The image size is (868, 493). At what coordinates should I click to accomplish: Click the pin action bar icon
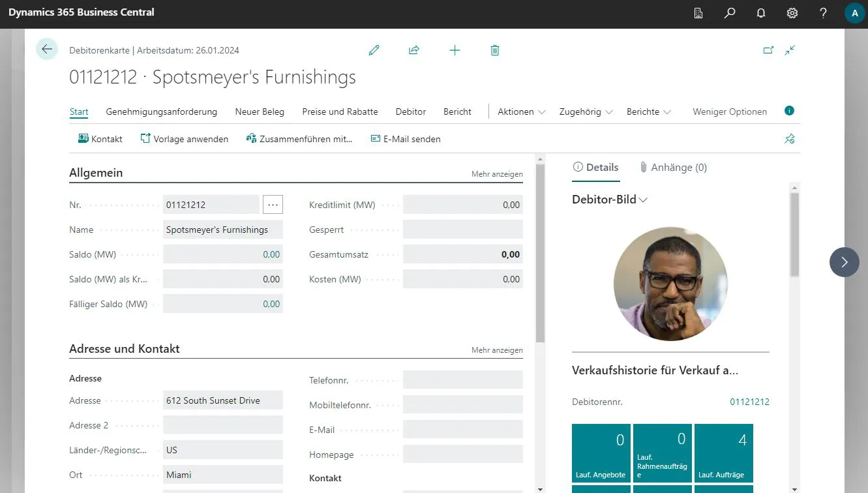pyautogui.click(x=790, y=139)
